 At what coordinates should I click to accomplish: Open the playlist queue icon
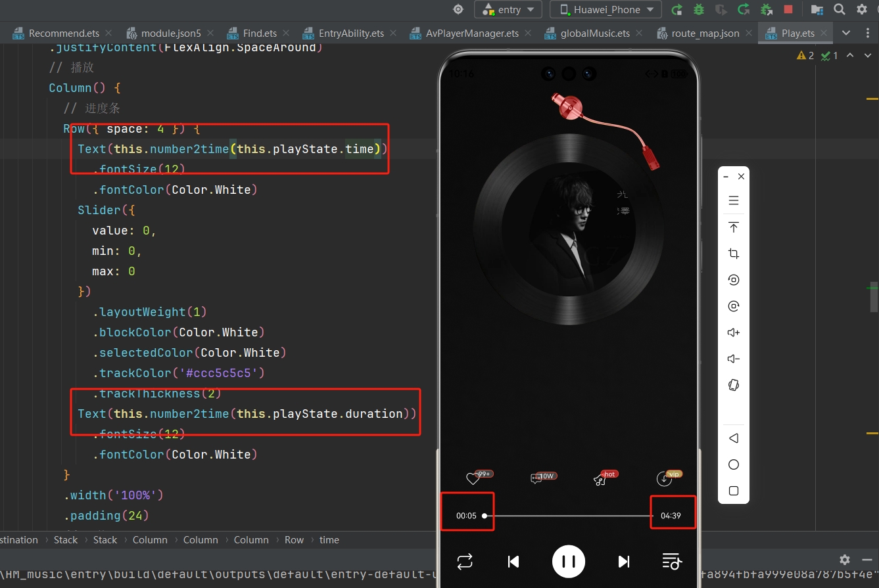tap(671, 561)
